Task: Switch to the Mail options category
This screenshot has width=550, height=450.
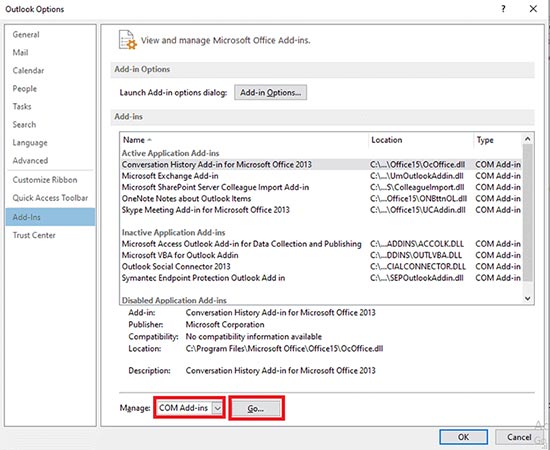Action: (20, 53)
